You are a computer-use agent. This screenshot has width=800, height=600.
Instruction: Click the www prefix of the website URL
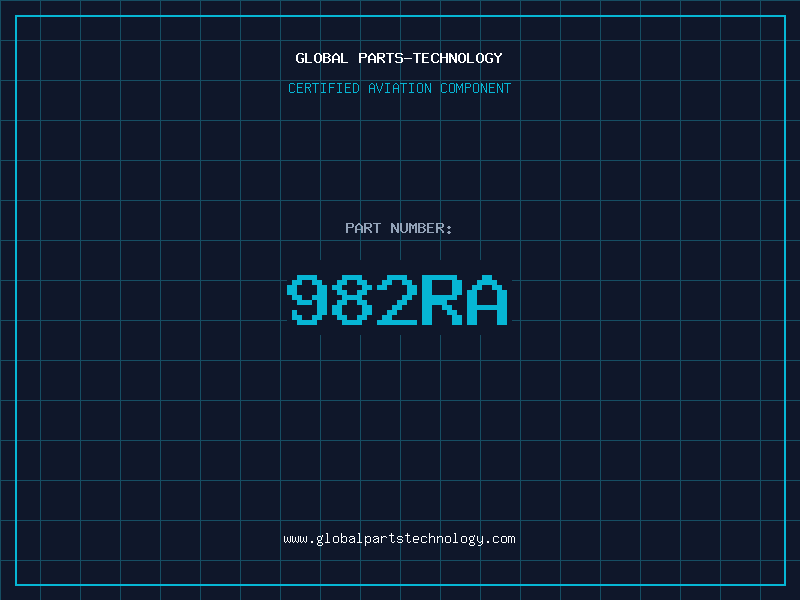pyautogui.click(x=295, y=539)
